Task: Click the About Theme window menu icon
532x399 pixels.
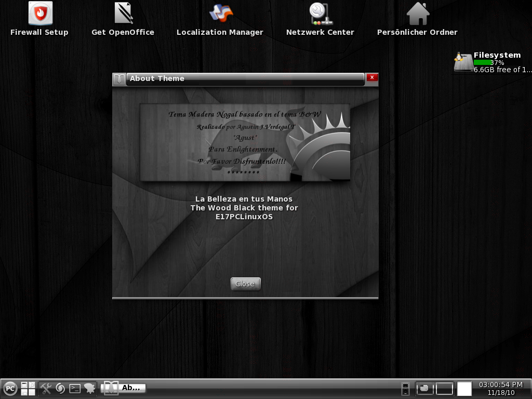Action: coord(119,79)
